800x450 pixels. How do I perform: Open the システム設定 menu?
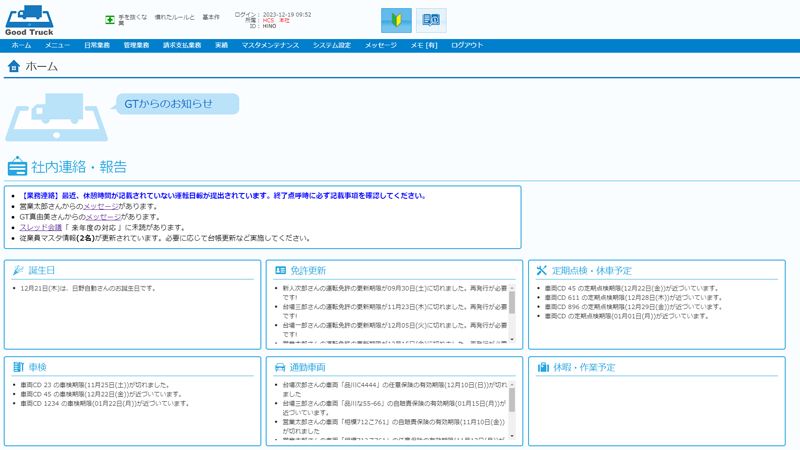[x=331, y=46]
